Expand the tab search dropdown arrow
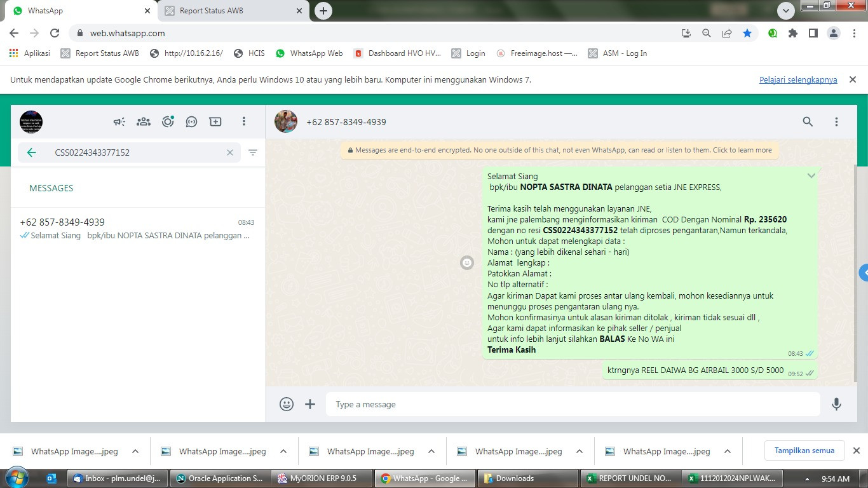Viewport: 868px width, 488px height. click(786, 11)
